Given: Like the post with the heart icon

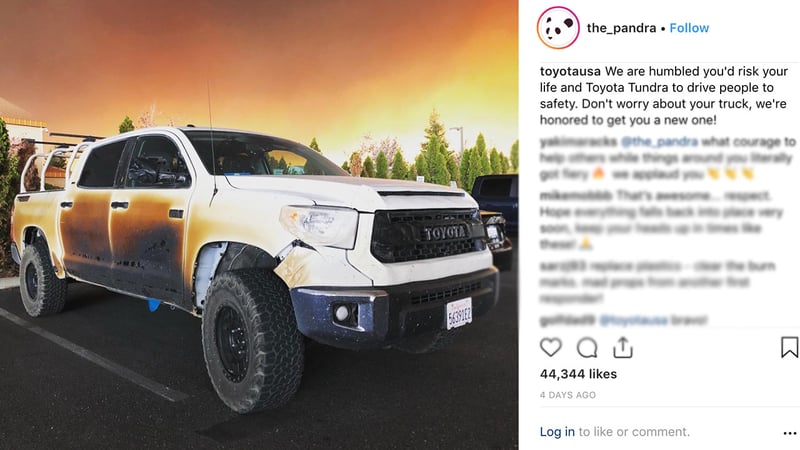Looking at the screenshot, I should (551, 347).
